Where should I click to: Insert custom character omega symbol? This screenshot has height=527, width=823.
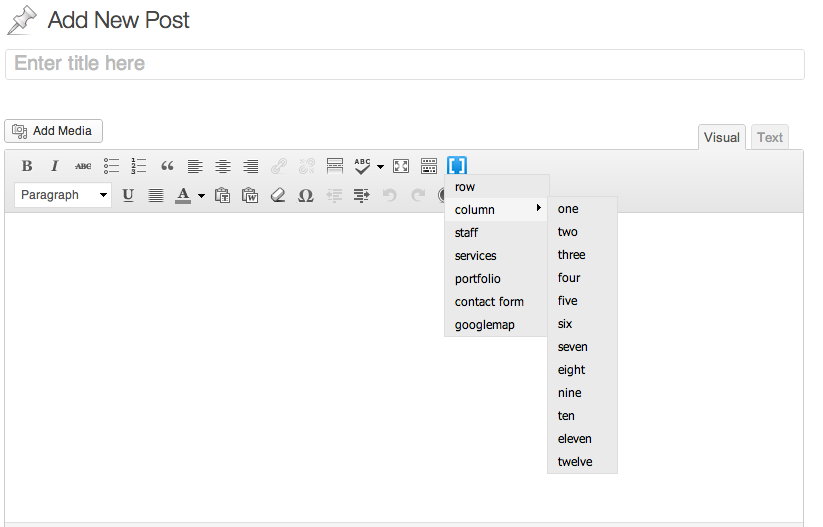[x=305, y=195]
